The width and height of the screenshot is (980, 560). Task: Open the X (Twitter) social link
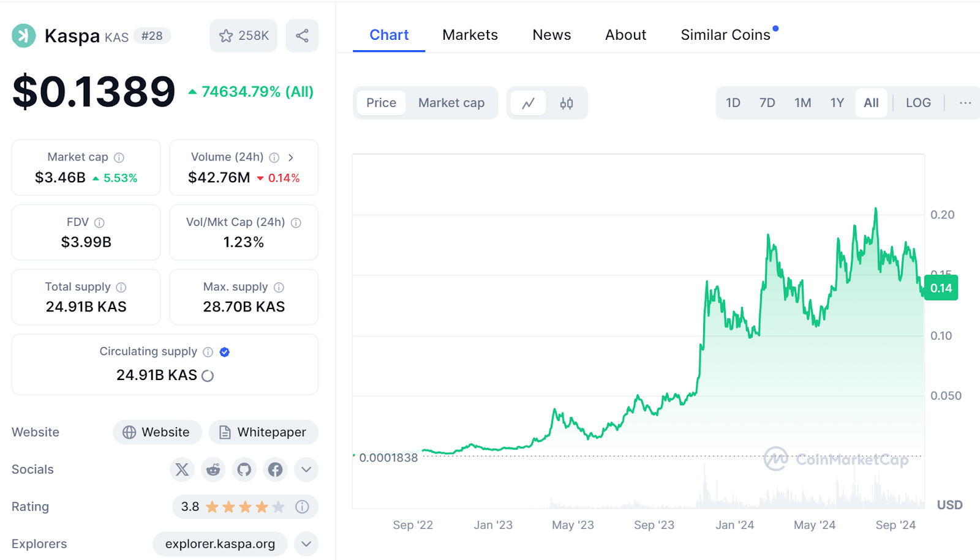[x=182, y=469]
